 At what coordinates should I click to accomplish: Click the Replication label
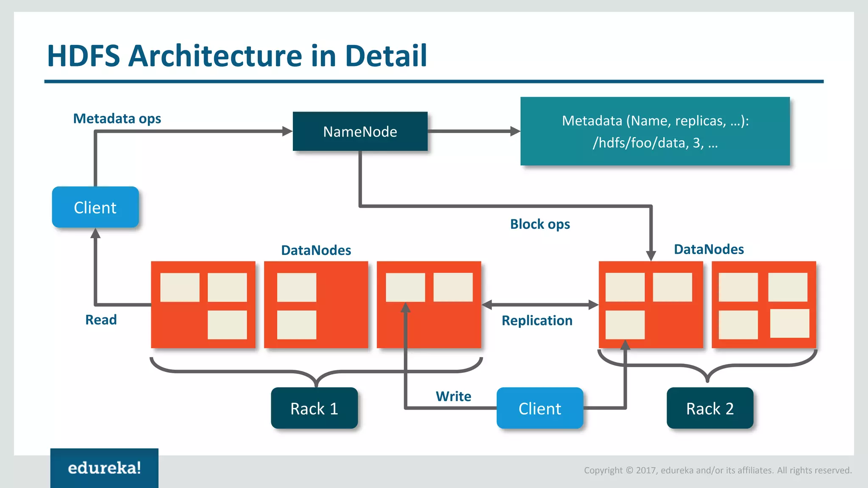tap(537, 320)
